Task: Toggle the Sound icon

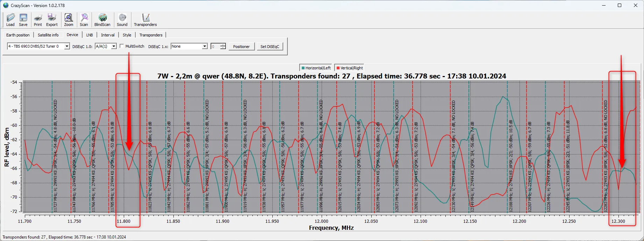Action: pyautogui.click(x=122, y=20)
